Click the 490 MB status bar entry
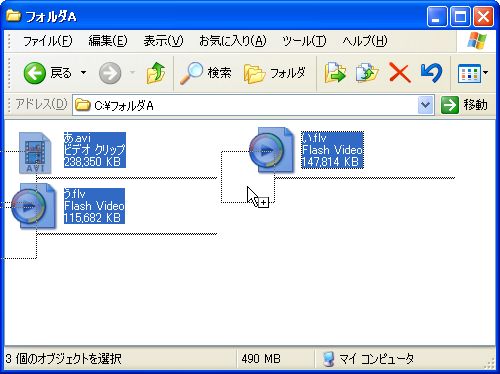The image size is (500, 374). tap(261, 359)
